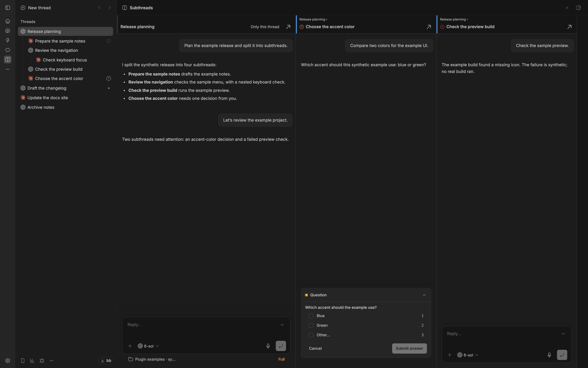This screenshot has height=368, width=588.
Task: Toggle the Only this thread filter
Action: tap(265, 27)
